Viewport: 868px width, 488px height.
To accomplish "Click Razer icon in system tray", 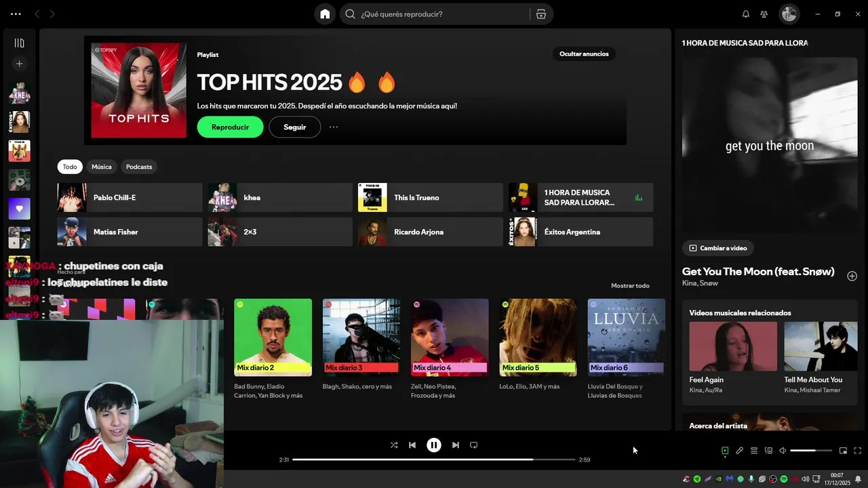I will point(697,479).
